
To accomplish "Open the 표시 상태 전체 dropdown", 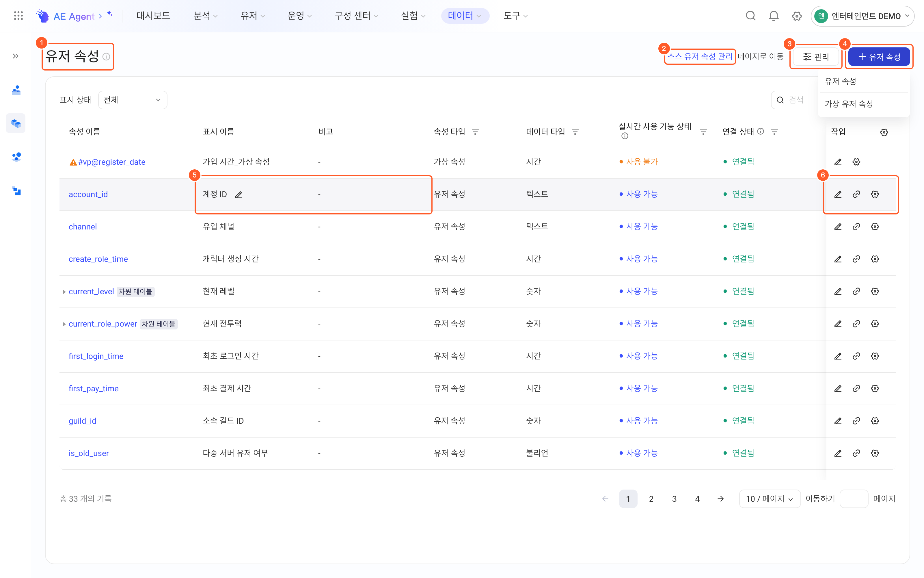I will tap(133, 100).
